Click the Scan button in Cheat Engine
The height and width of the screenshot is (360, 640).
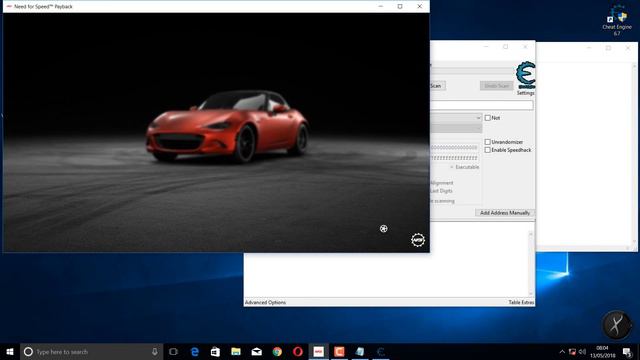(x=438, y=86)
